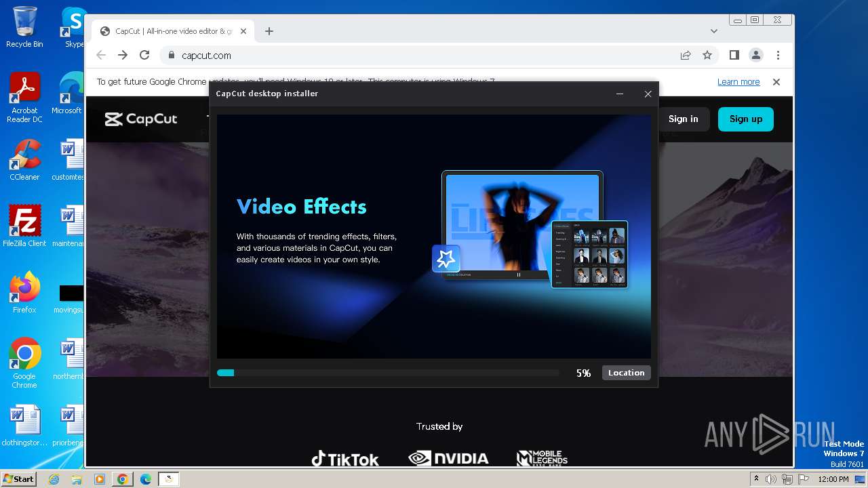Image resolution: width=868 pixels, height=488 pixels.
Task: Open clothingstor Word document on desktop
Action: (x=24, y=426)
